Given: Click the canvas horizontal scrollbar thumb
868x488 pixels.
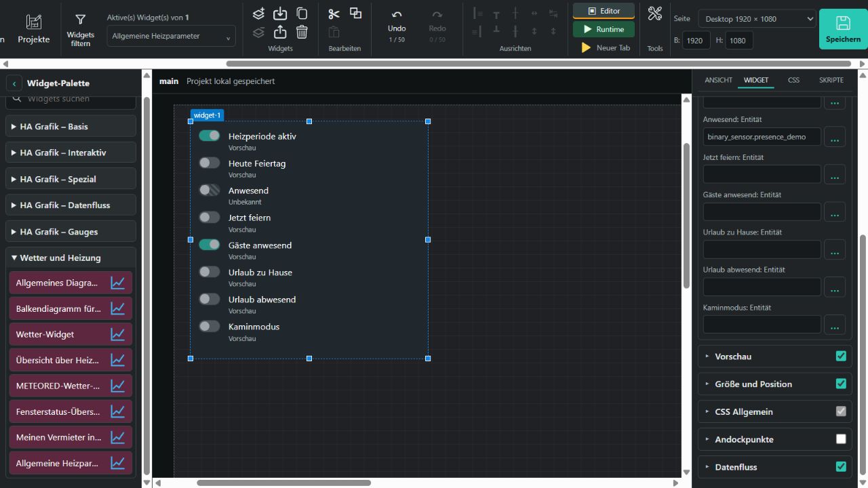Looking at the screenshot, I should click(x=283, y=483).
